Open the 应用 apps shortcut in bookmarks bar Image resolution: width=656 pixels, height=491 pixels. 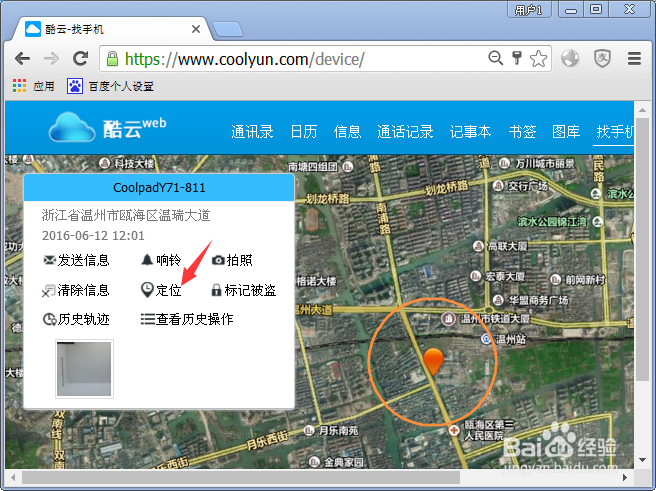click(33, 86)
